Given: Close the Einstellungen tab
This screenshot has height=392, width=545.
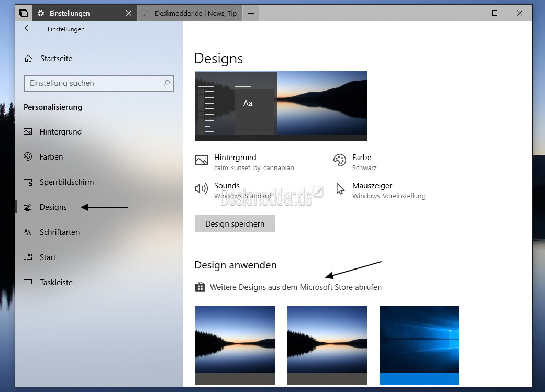Looking at the screenshot, I should click(129, 13).
